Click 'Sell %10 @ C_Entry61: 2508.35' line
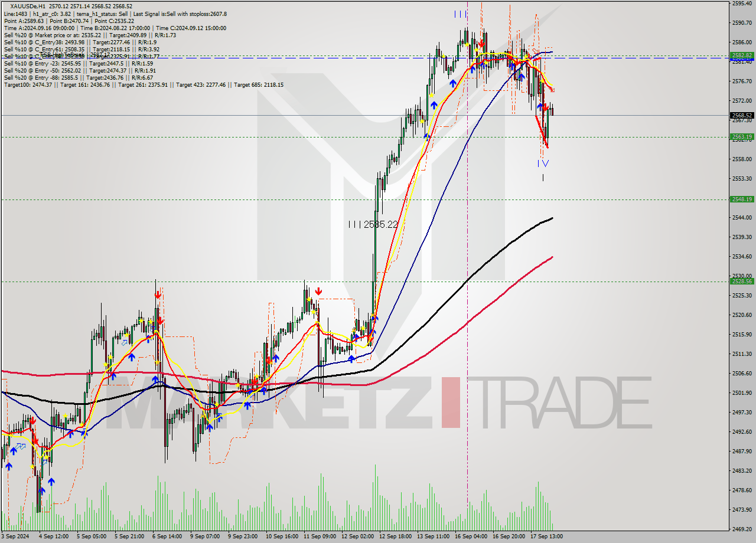 [82, 49]
